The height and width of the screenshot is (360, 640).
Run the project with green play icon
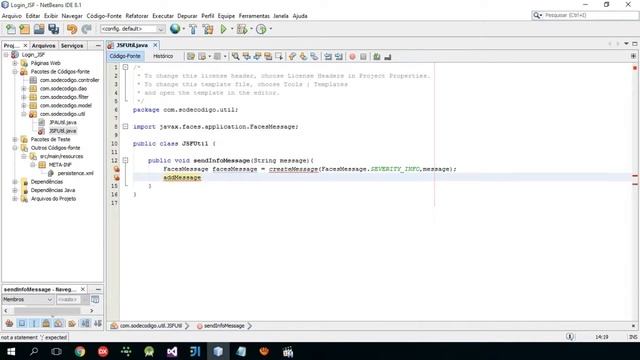click(x=223, y=29)
